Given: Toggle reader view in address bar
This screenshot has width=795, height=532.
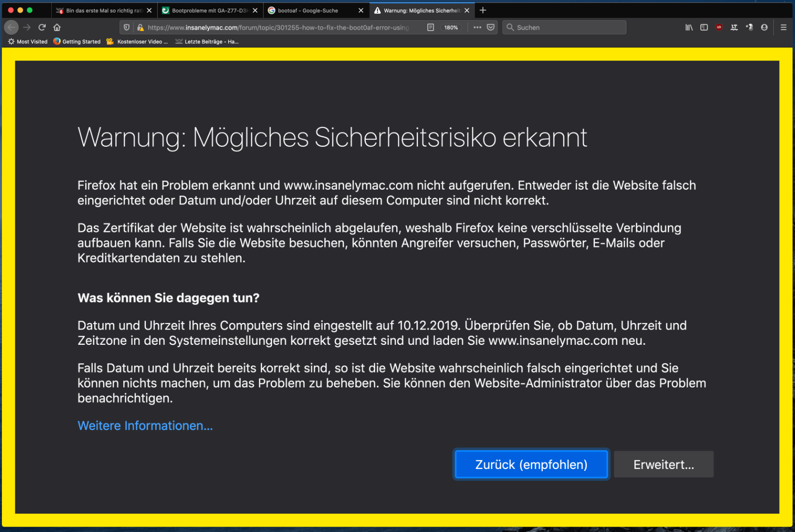Looking at the screenshot, I should (431, 28).
